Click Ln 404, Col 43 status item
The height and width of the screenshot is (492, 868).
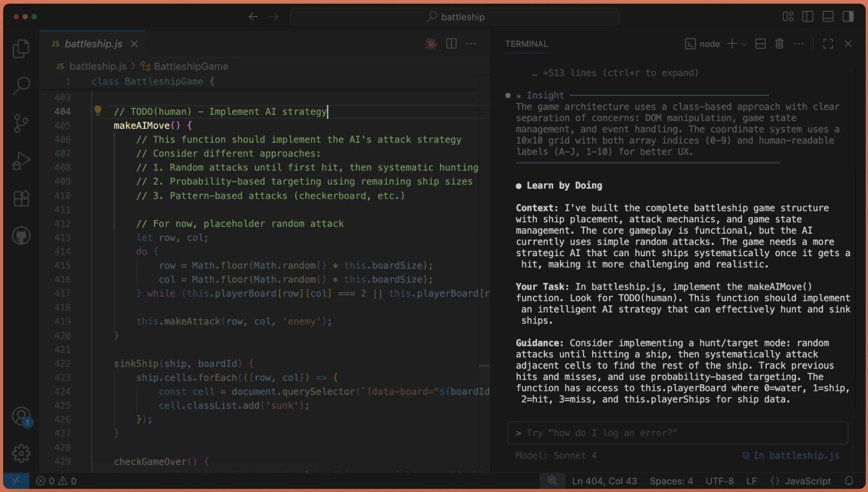[x=604, y=481]
